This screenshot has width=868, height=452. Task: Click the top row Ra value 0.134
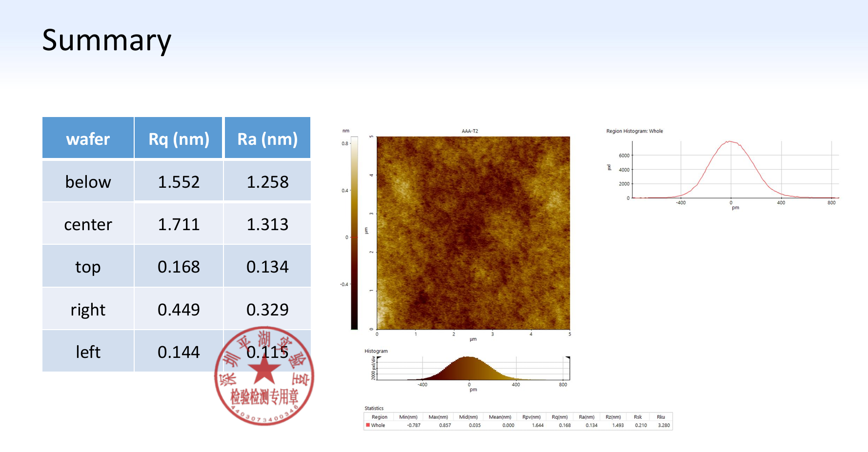point(267,267)
